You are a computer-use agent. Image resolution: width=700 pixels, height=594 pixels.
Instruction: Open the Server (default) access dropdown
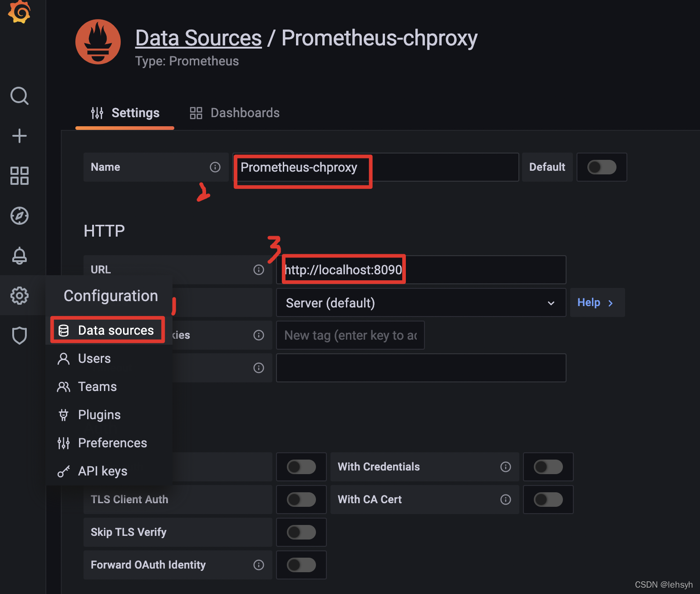click(421, 302)
